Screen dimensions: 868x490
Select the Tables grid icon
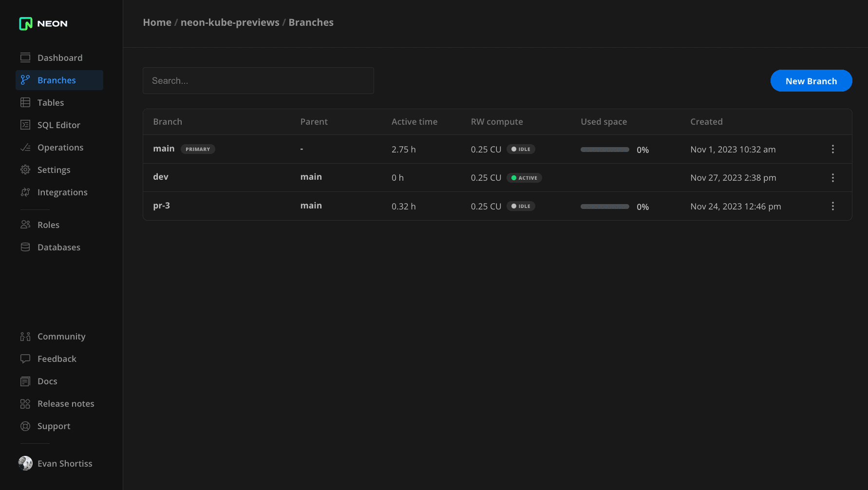tap(25, 102)
